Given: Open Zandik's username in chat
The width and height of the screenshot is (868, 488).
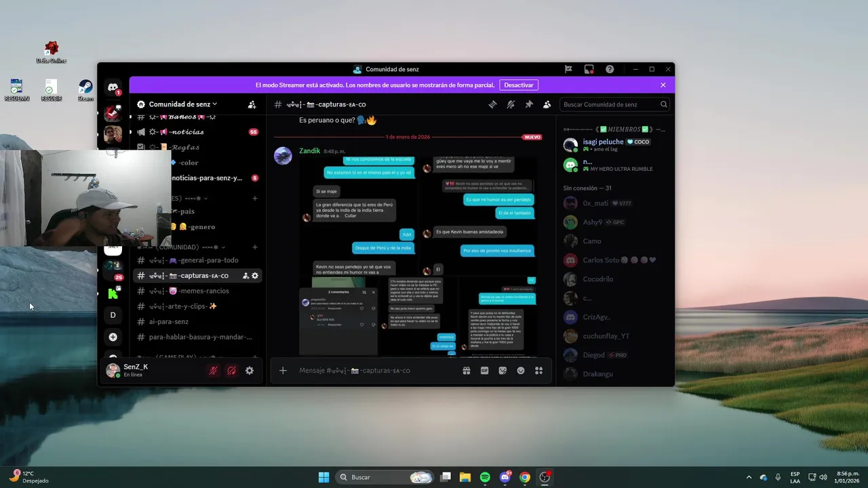Looking at the screenshot, I should coord(309,150).
